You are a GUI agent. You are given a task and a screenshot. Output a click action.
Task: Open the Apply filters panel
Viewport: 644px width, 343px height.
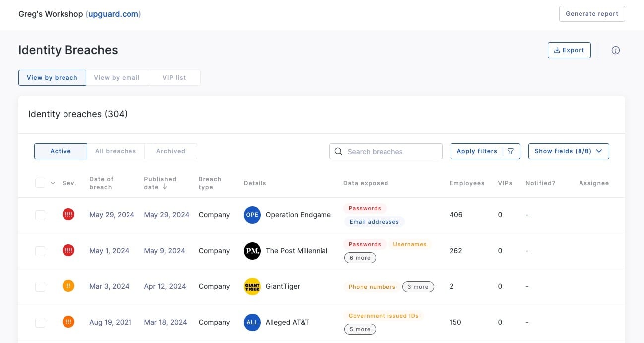(485, 151)
